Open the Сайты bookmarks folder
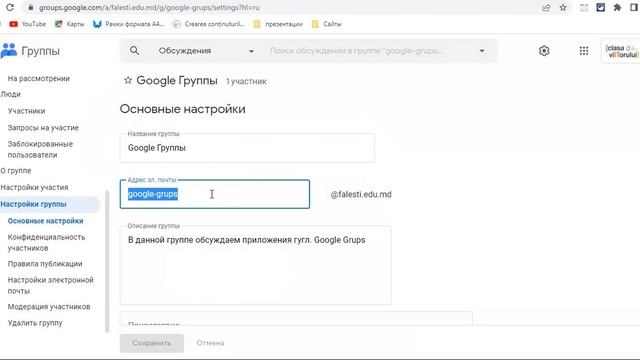This screenshot has width=640, height=360. 326,24
